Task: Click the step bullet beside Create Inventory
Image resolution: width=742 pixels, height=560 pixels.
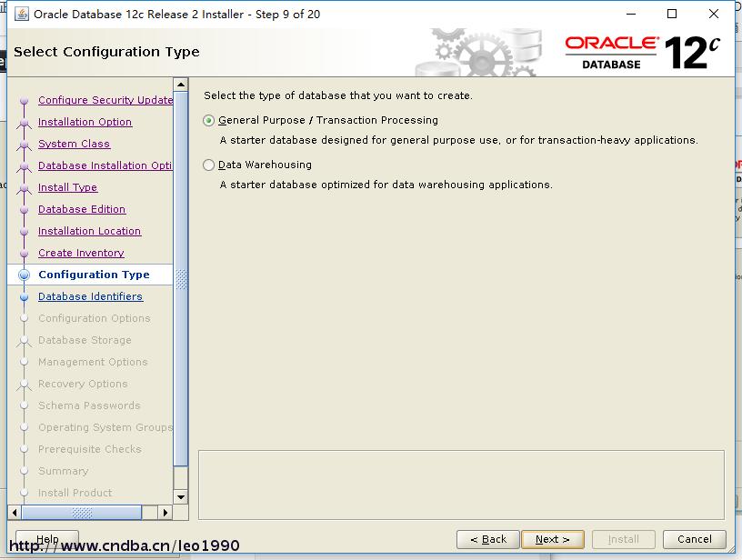Action: pyautogui.click(x=25, y=253)
